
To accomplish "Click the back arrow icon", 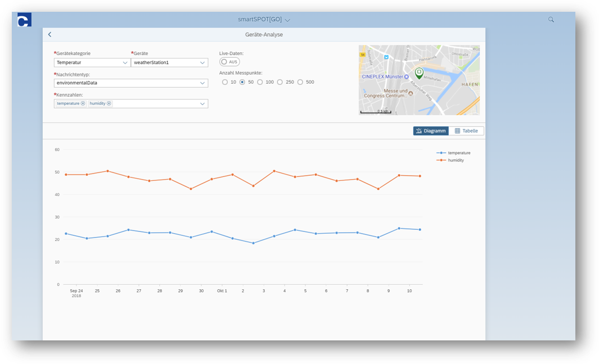I will click(x=49, y=35).
